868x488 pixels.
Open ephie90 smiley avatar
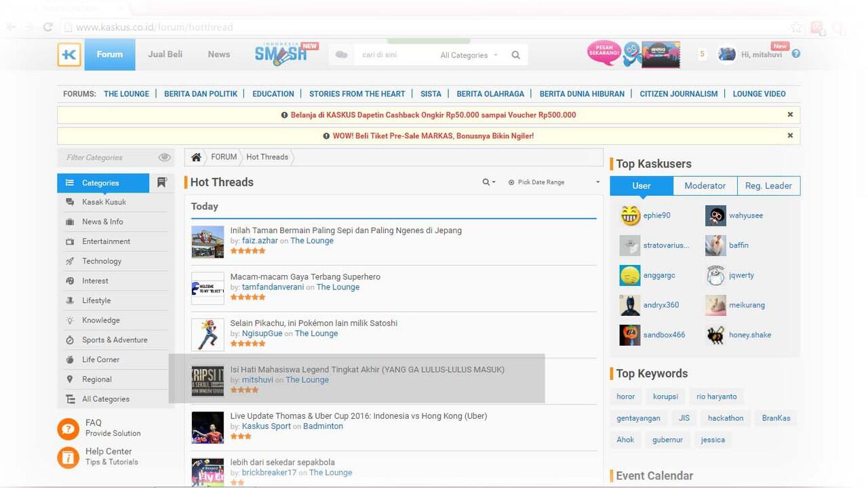click(630, 216)
